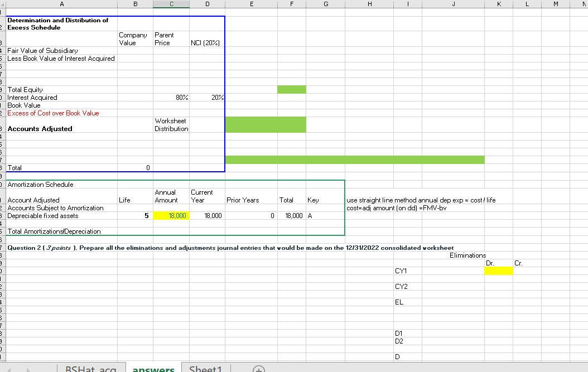Select 'Total Amortizations/Depreciation' cell
588x372 pixels.
click(x=62, y=231)
